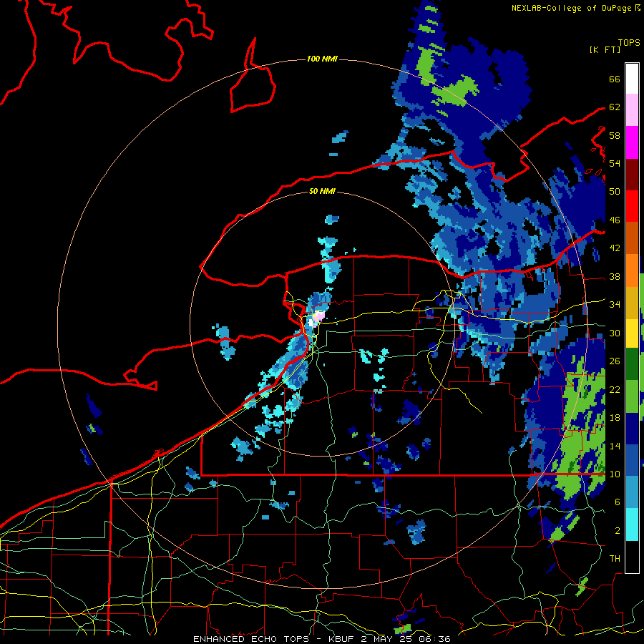Viewport: 644px width, 644px height.
Task: Click the legend value "46"
Action: point(615,220)
